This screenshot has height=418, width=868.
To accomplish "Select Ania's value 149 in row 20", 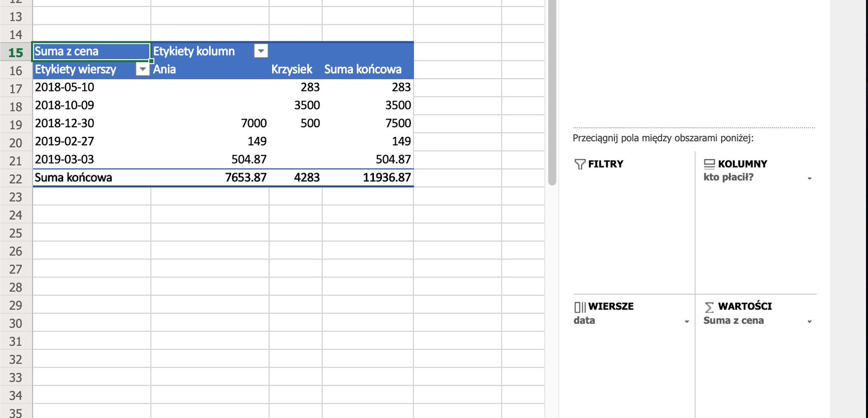I will [x=210, y=142].
